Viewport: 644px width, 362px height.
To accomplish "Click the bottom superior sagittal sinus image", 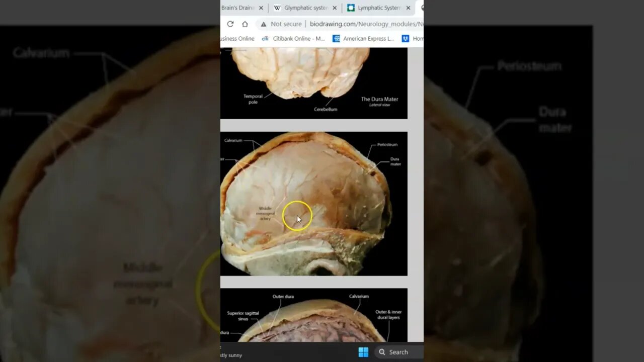I will click(x=314, y=315).
